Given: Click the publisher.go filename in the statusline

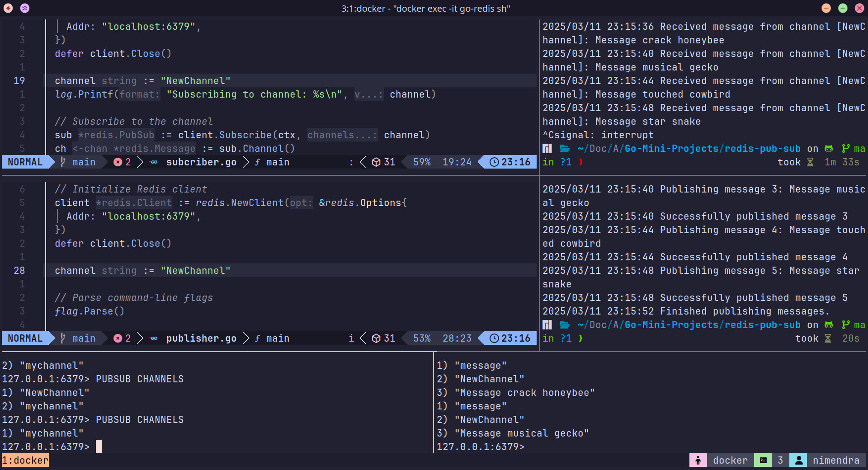Looking at the screenshot, I should 201,338.
